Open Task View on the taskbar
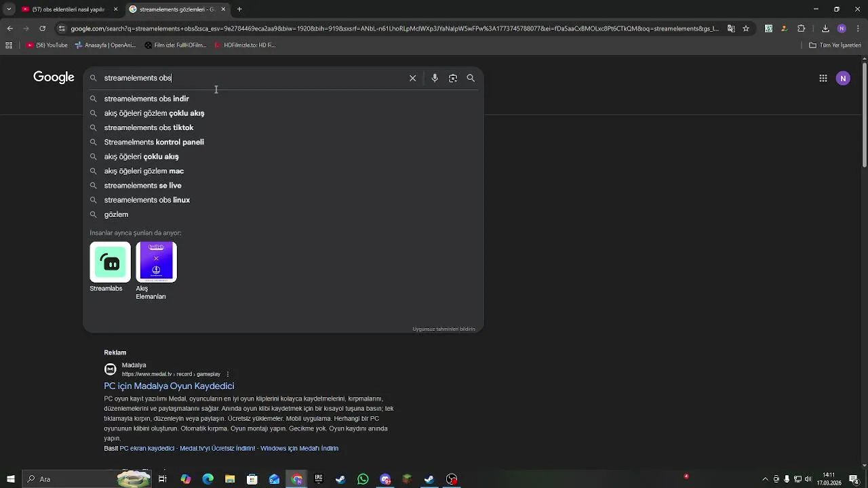 (x=163, y=479)
